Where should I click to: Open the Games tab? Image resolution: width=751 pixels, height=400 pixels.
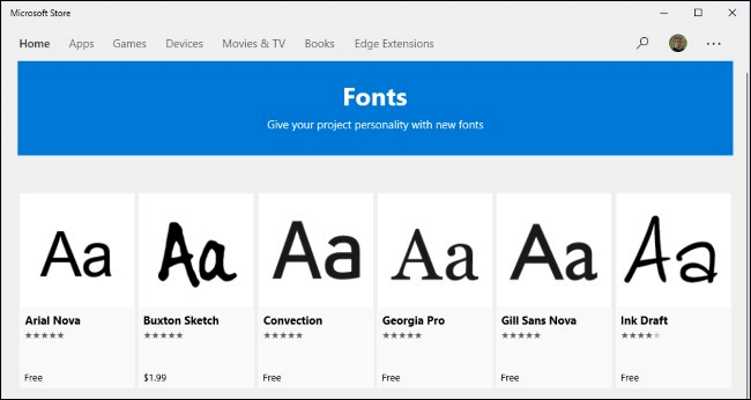point(129,44)
